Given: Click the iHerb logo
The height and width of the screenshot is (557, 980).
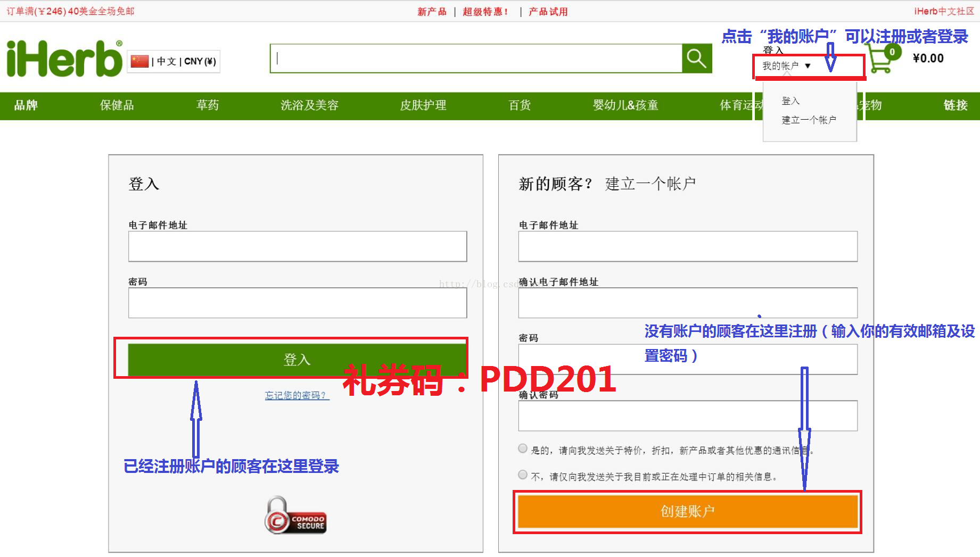Looking at the screenshot, I should point(64,59).
